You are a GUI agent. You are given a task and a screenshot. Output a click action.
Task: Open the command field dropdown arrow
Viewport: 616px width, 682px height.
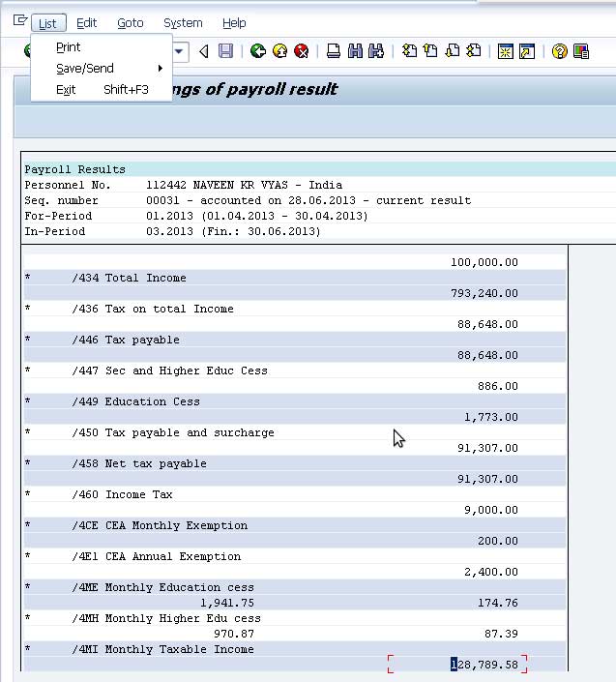[179, 51]
